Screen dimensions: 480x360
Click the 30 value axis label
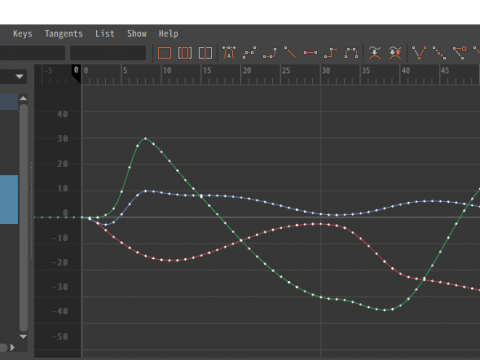(x=63, y=139)
